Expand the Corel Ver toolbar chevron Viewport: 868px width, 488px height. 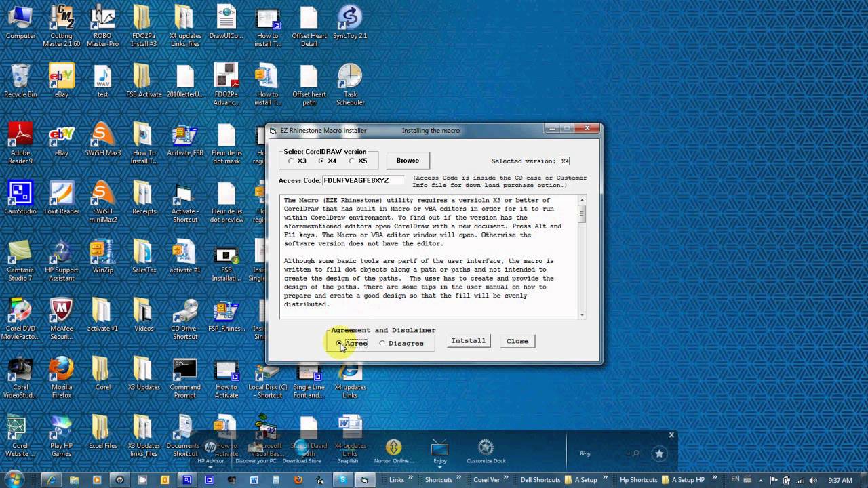507,480
